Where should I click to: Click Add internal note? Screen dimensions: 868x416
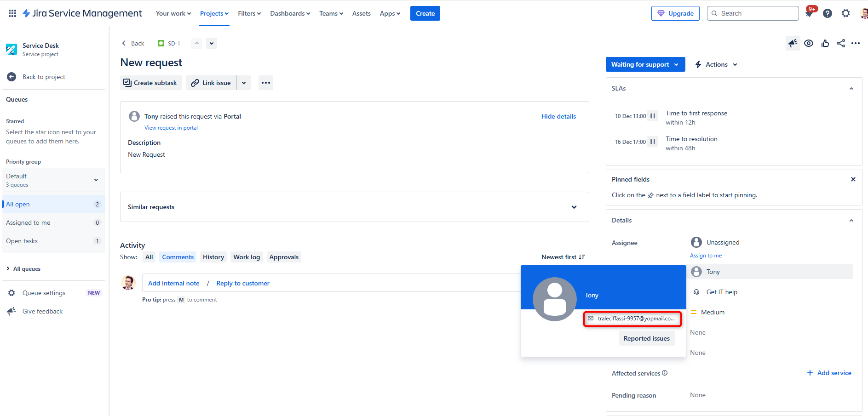[x=174, y=283]
